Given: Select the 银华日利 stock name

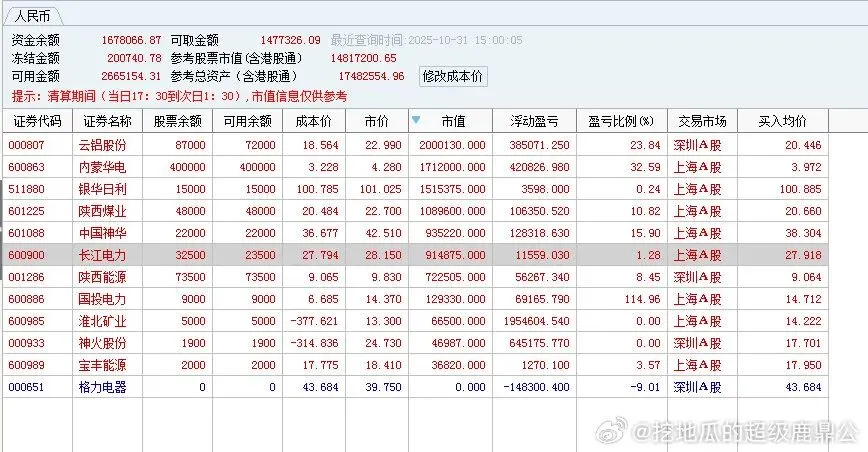Looking at the screenshot, I should point(102,189).
